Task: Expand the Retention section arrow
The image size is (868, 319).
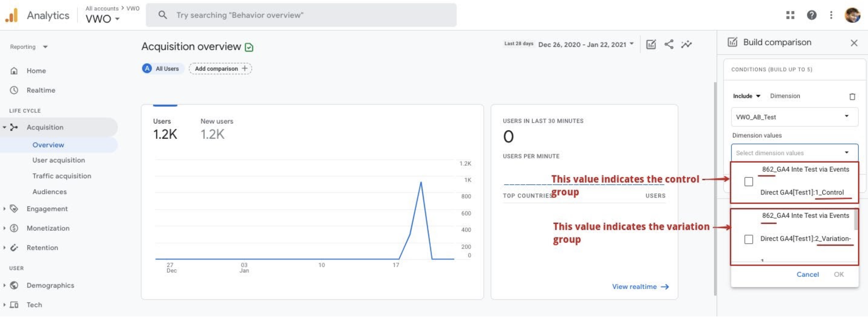Action: tap(4, 248)
